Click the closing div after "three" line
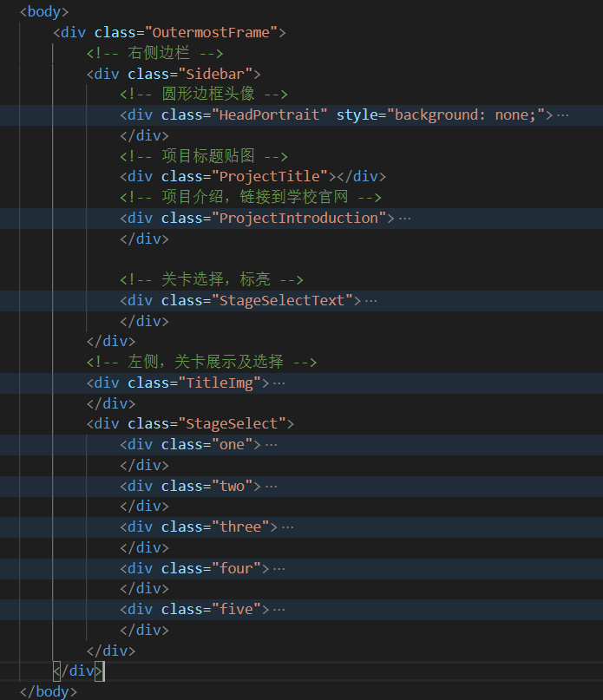The width and height of the screenshot is (603, 700). 144,547
